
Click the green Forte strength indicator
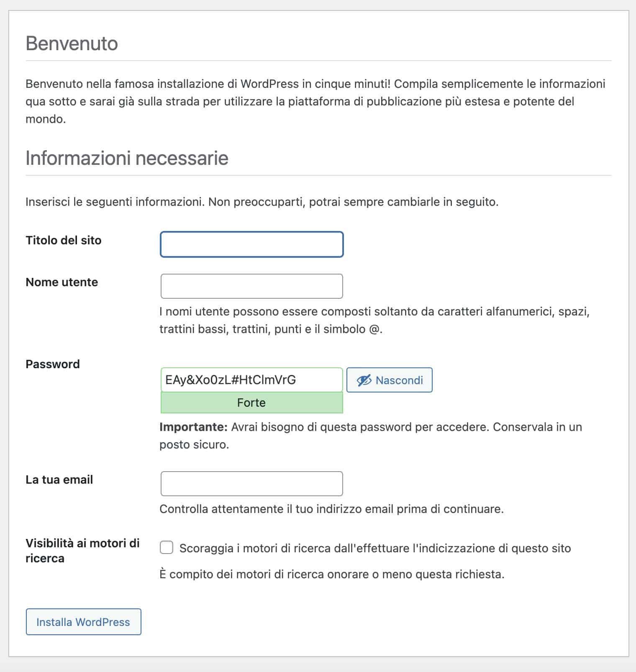[251, 403]
